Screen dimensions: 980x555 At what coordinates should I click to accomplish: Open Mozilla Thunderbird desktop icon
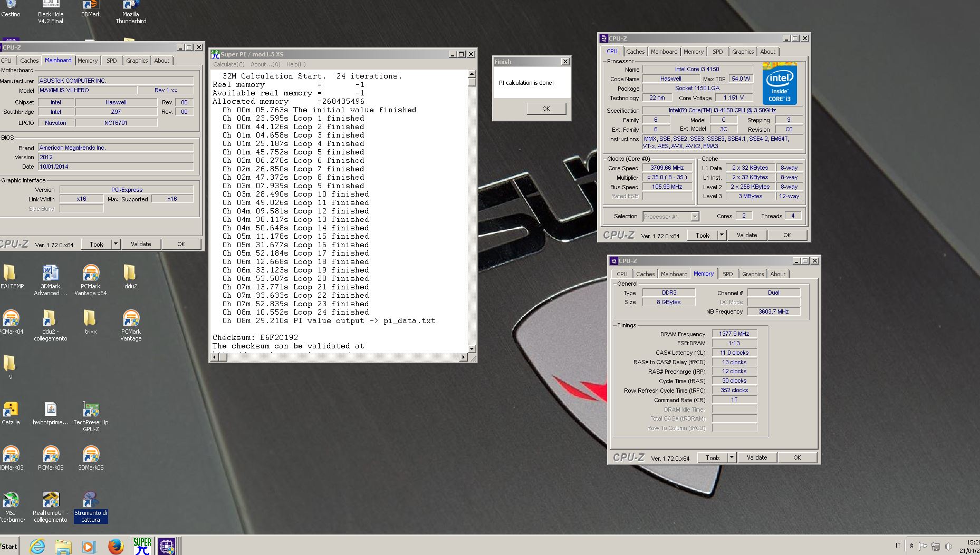pyautogui.click(x=131, y=12)
